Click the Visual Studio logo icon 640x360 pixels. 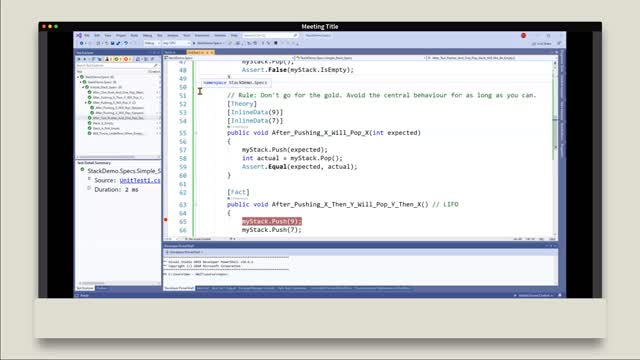click(79, 36)
